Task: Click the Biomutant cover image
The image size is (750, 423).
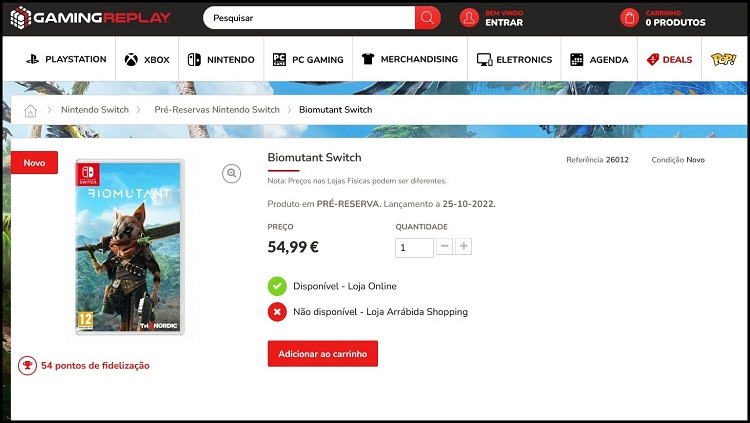Action: pyautogui.click(x=128, y=246)
